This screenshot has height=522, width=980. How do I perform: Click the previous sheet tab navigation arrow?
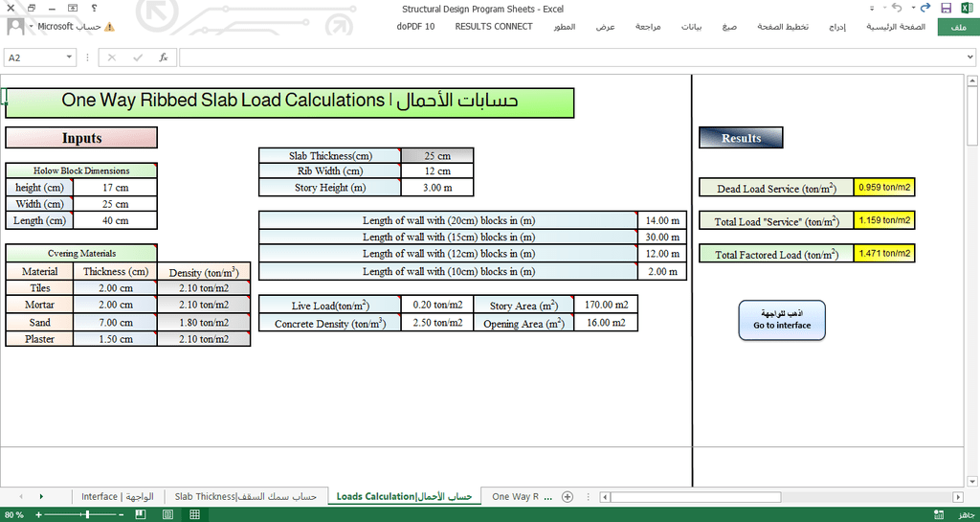[21, 496]
